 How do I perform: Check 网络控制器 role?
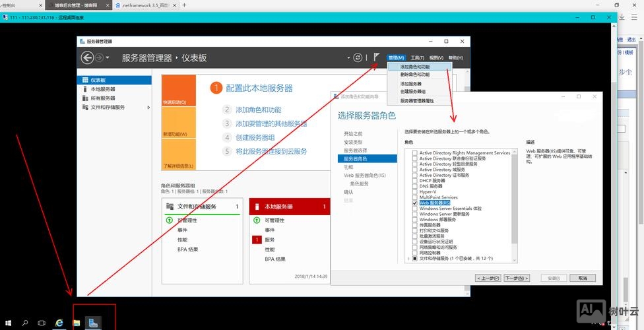[415, 253]
